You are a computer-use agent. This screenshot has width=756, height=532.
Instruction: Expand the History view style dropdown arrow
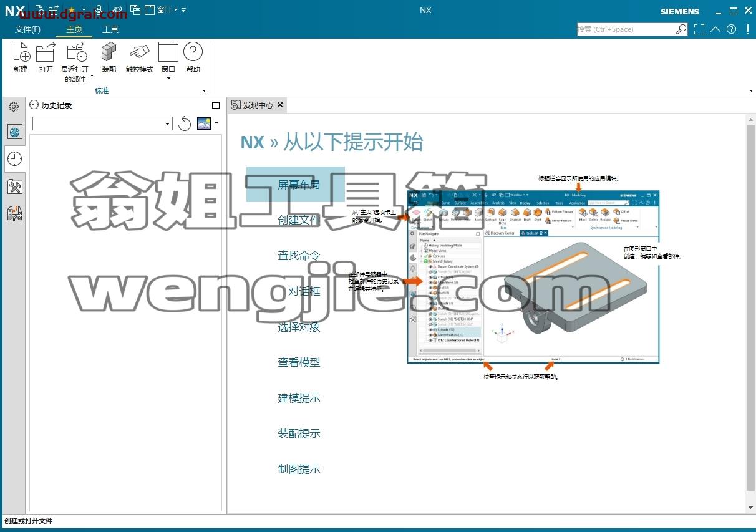[x=216, y=123]
